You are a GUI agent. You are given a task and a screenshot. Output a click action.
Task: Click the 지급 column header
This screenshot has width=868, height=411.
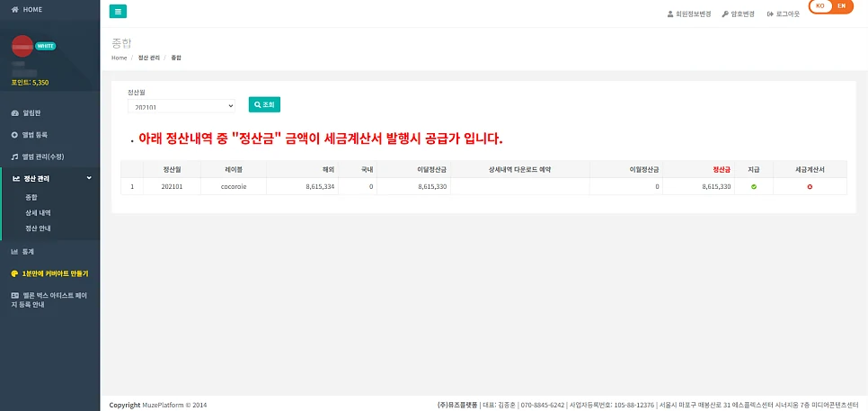[753, 169]
